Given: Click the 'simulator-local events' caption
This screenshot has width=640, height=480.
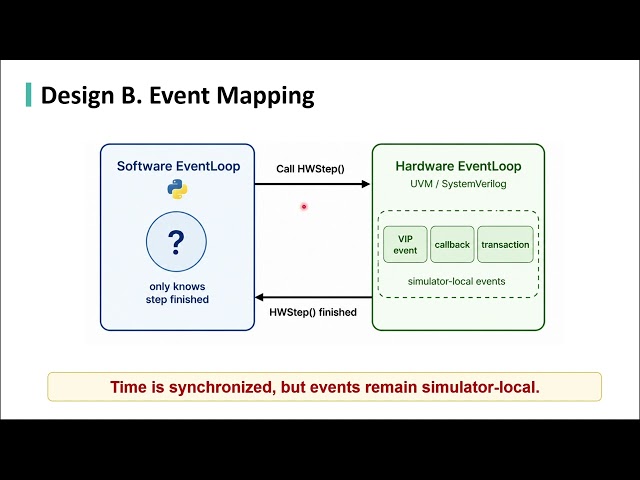Looking at the screenshot, I should coord(457,281).
